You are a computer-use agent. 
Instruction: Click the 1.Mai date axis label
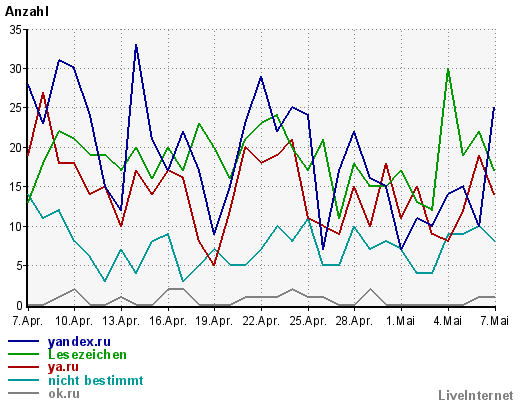point(401,321)
